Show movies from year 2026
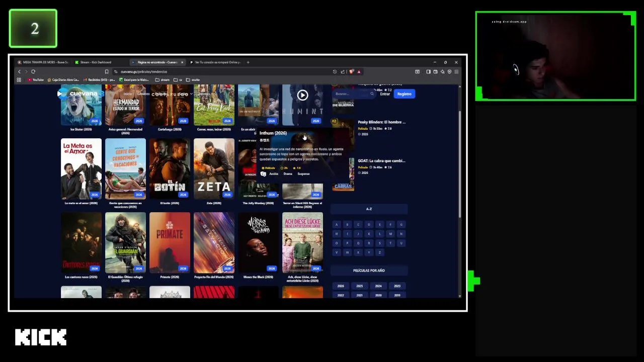This screenshot has height=362, width=644. tap(341, 286)
